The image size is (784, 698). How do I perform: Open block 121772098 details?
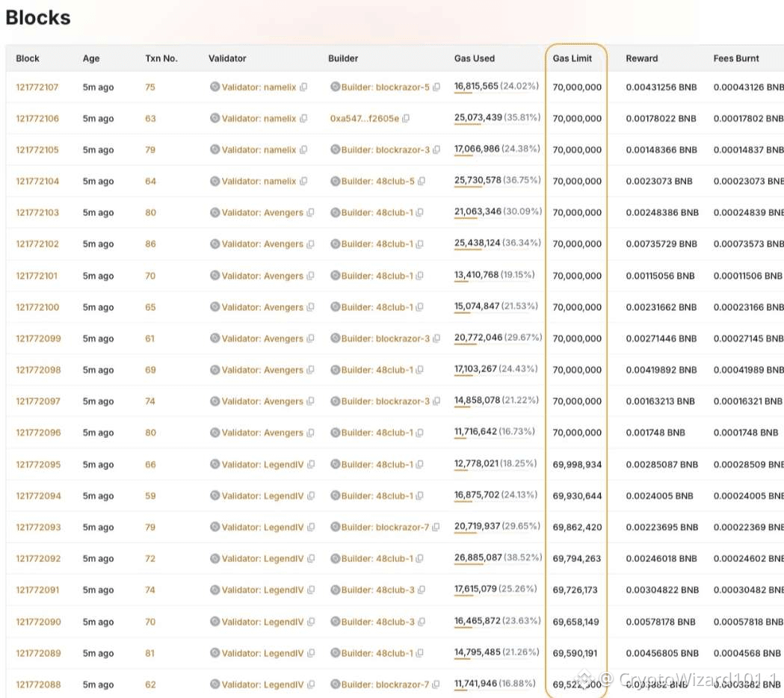click(38, 370)
